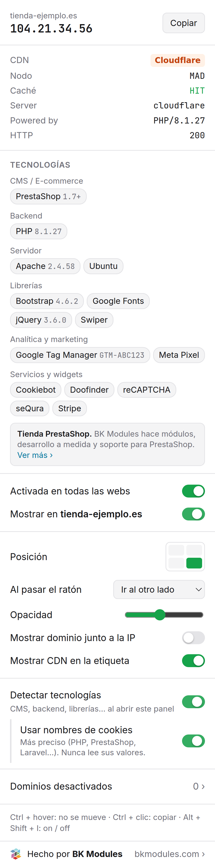
Task: Select top-right position in position grid
Action: [194, 550]
